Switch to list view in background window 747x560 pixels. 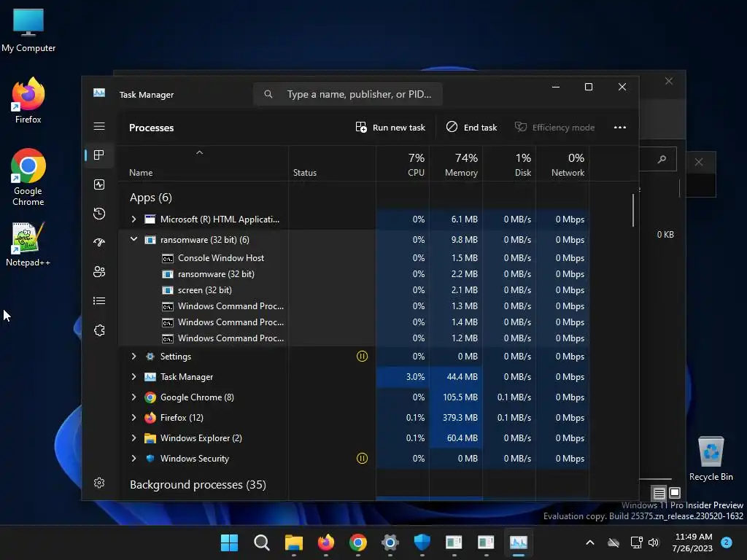coord(659,493)
